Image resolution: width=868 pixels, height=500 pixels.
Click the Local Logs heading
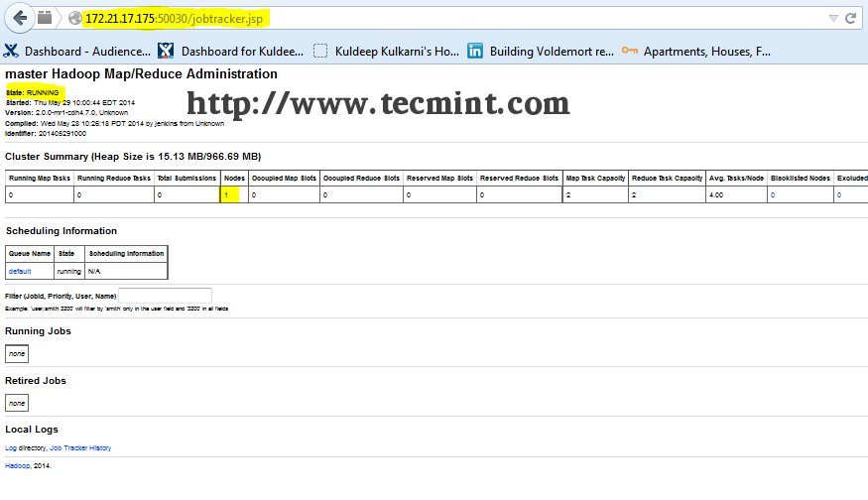(x=32, y=430)
